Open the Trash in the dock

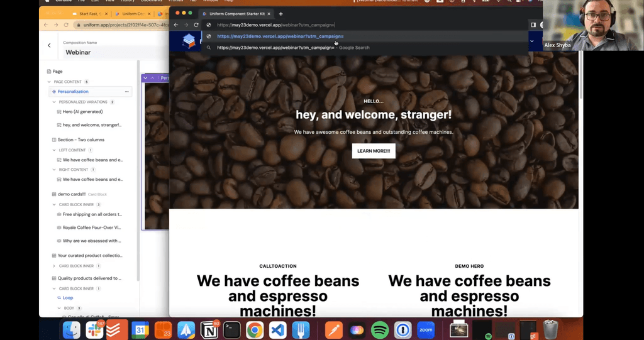point(550,330)
